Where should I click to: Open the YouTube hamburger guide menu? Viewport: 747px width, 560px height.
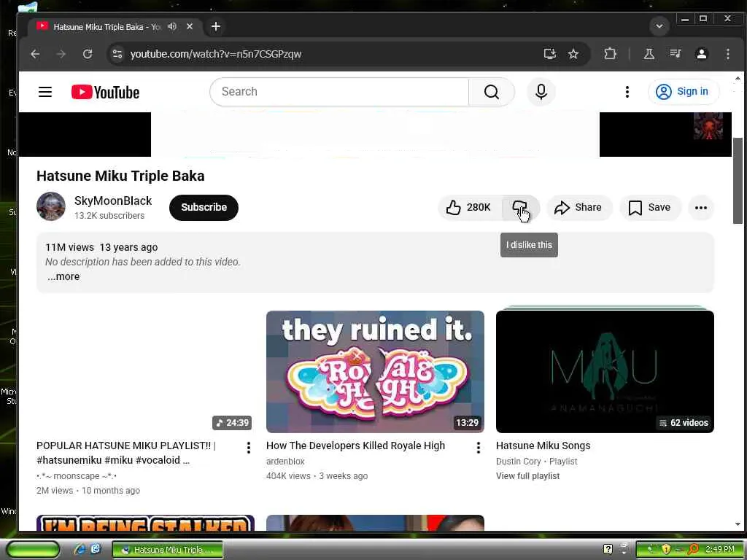coord(45,91)
